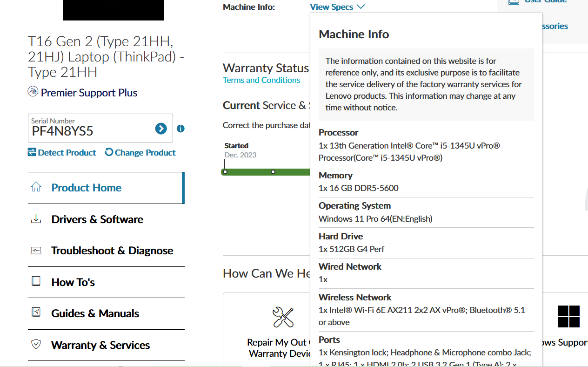The width and height of the screenshot is (588, 367).
Task: Open the Repair wrench and screwdriver icon
Action: 283,317
